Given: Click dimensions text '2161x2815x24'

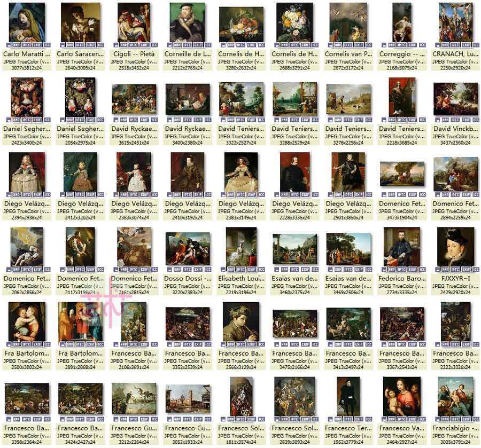Looking at the screenshot, I should (134, 292).
